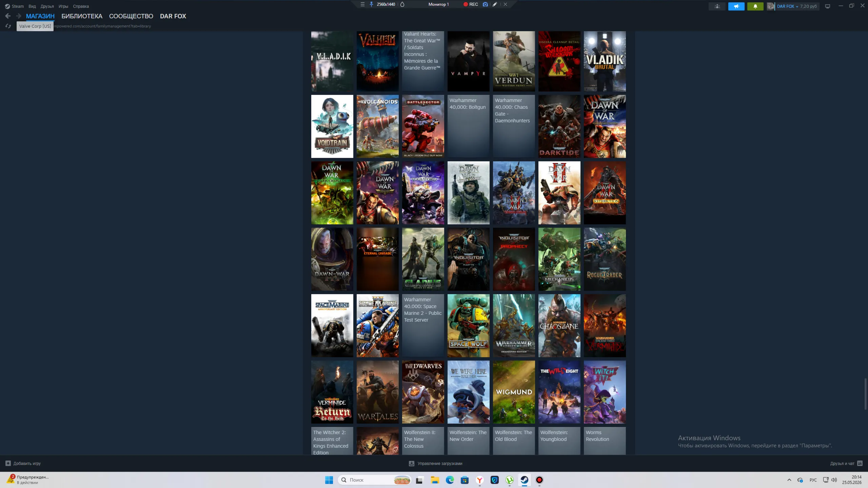The height and width of the screenshot is (488, 868).
Task: Open the Inquisitor Prophecy game cover
Action: (x=514, y=259)
